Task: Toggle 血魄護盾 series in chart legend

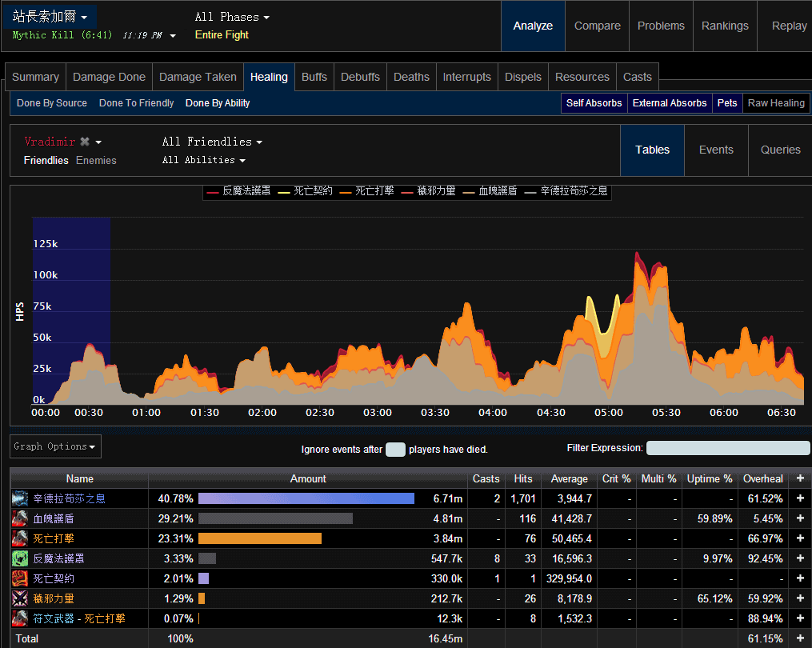Action: (x=490, y=191)
